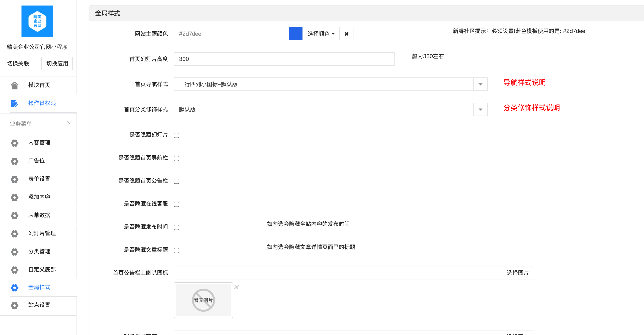Collapse the 业务菜单 section chevron
Viewport: 644px width, 335px height.
pyautogui.click(x=70, y=122)
